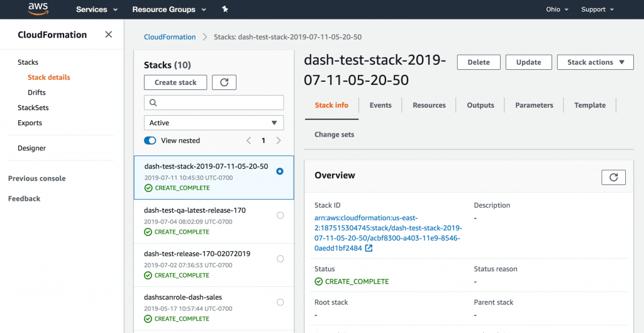Select radio for dash-test-stack-2019-07-11-05-20-50
This screenshot has height=333, width=644.
tap(280, 171)
